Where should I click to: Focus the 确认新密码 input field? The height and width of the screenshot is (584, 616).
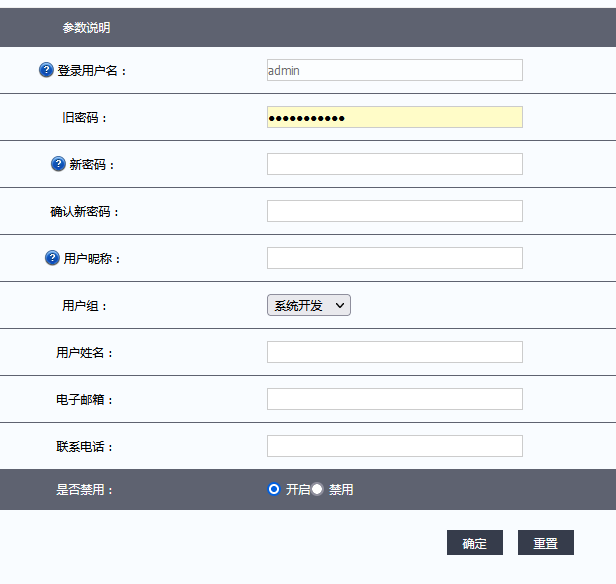pyautogui.click(x=394, y=211)
